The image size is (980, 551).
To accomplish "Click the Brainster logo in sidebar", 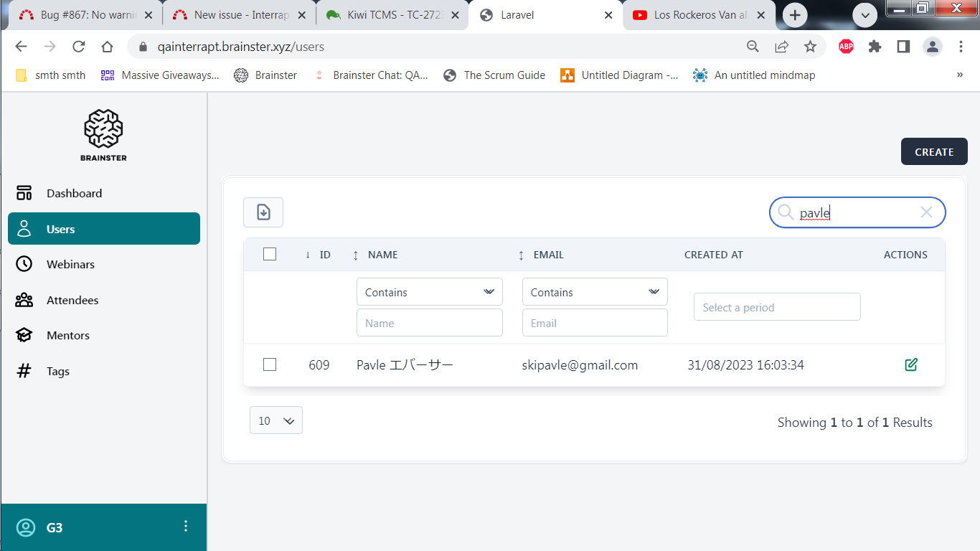I will pos(104,136).
